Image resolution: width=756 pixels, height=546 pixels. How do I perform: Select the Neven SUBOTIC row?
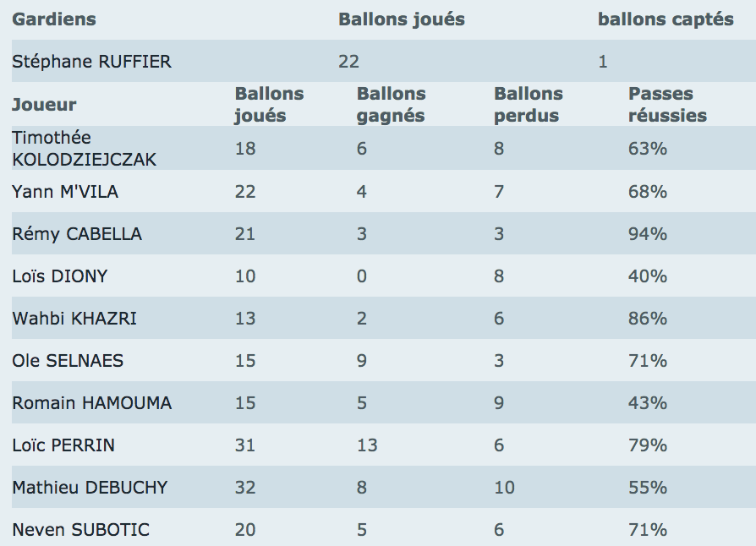tap(384, 528)
